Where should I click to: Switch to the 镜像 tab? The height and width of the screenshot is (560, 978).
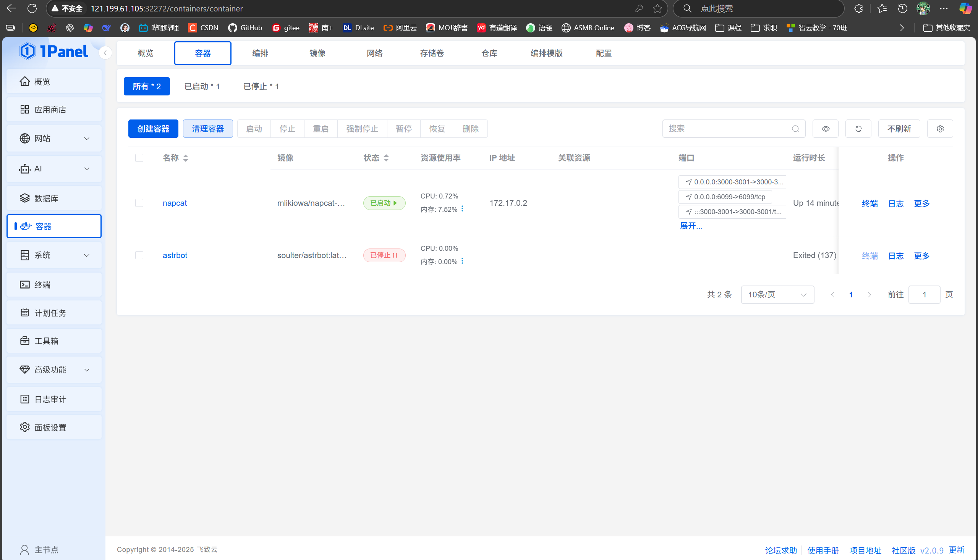[317, 53]
